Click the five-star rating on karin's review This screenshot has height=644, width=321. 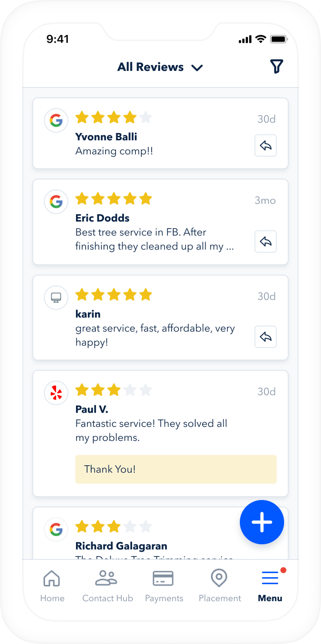tap(114, 294)
